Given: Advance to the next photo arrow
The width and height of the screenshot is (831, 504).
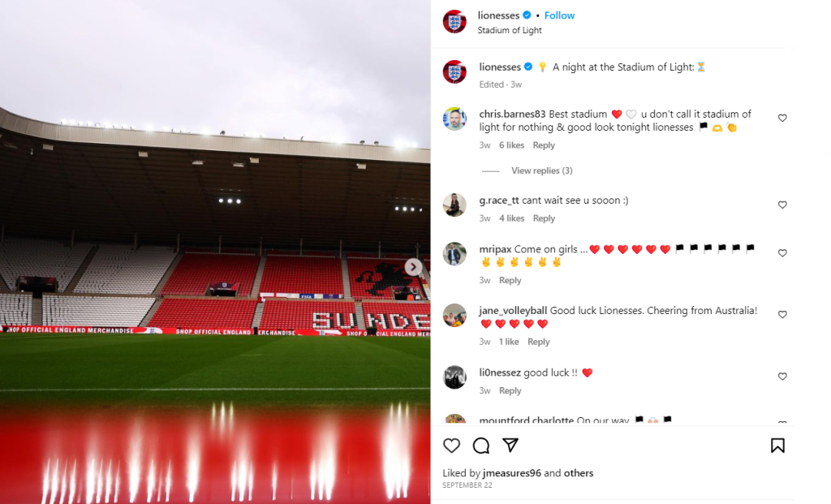Looking at the screenshot, I should point(413,267).
